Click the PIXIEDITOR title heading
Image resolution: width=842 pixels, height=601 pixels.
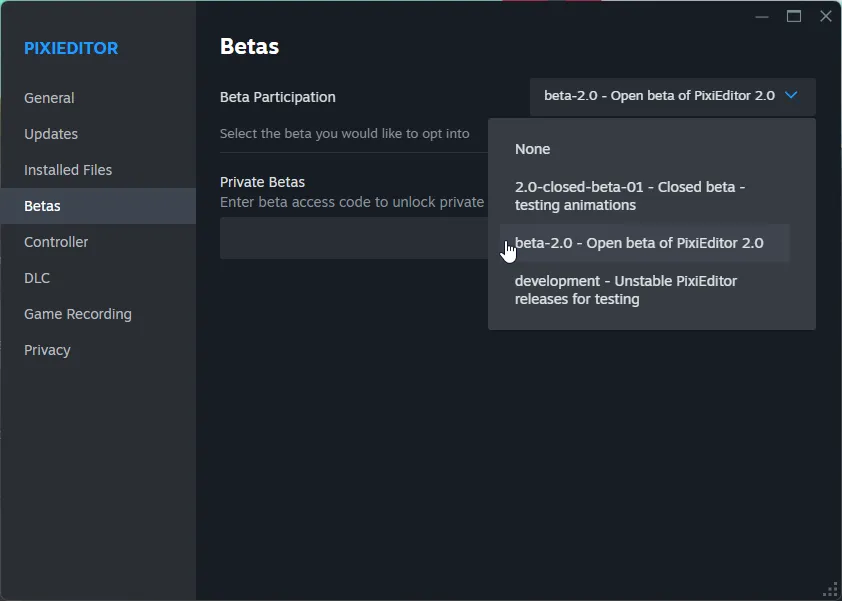[71, 48]
